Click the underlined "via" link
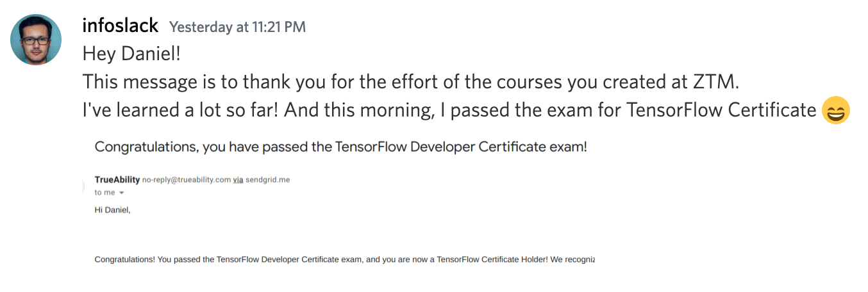Viewport: 868px width, 292px height. coord(238,180)
